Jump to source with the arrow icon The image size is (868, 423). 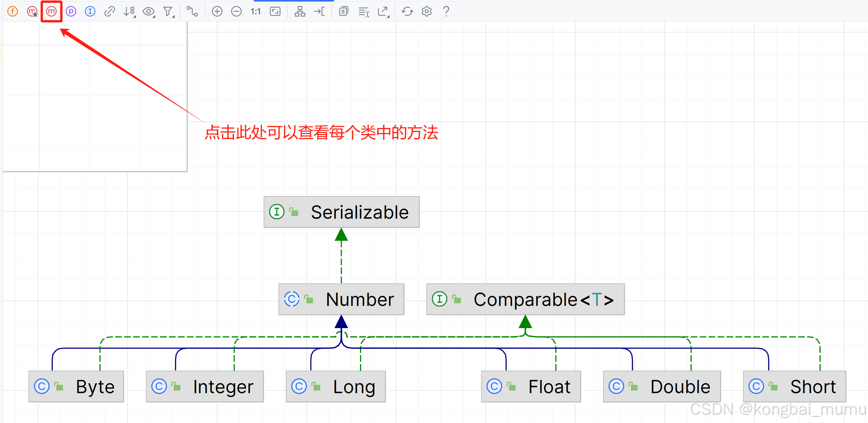point(319,11)
